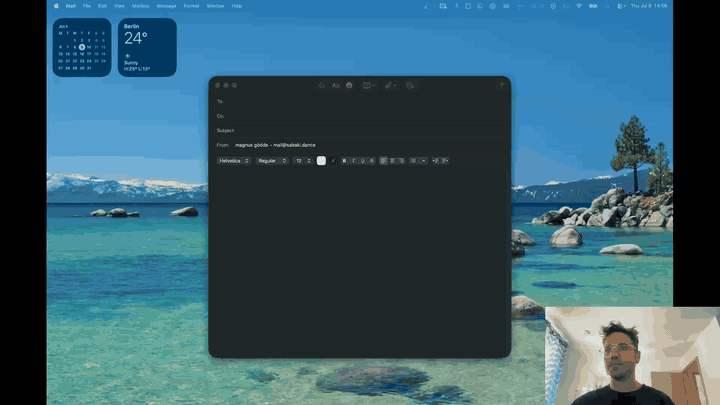Open the Format menu
The width and height of the screenshot is (720, 405).
point(191,6)
